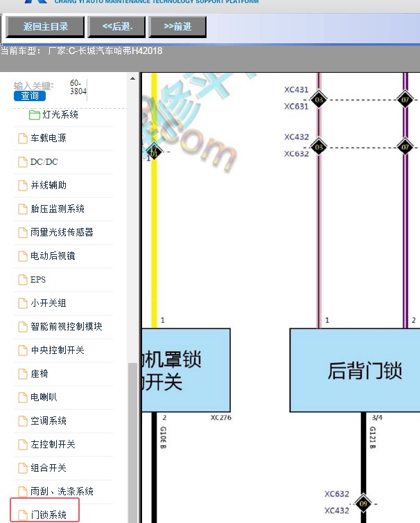This screenshot has height=523, width=420.
Task: Click the 03 connector node beside XC432
Action: click(319, 147)
